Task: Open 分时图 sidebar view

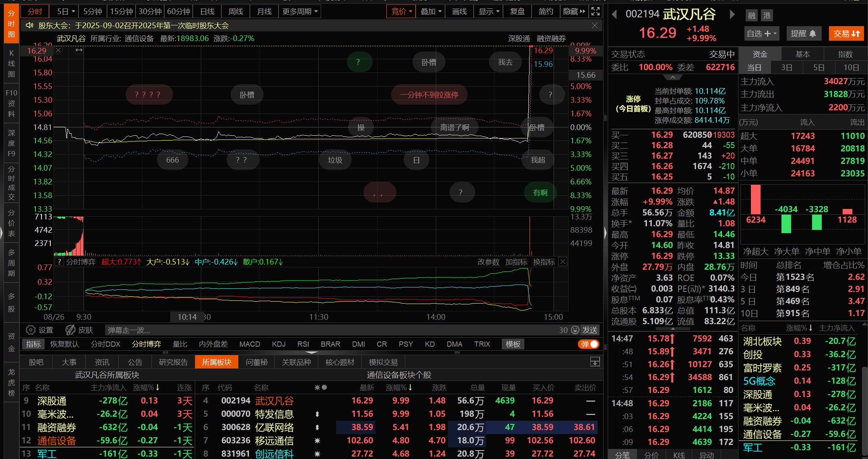Action: [11, 24]
